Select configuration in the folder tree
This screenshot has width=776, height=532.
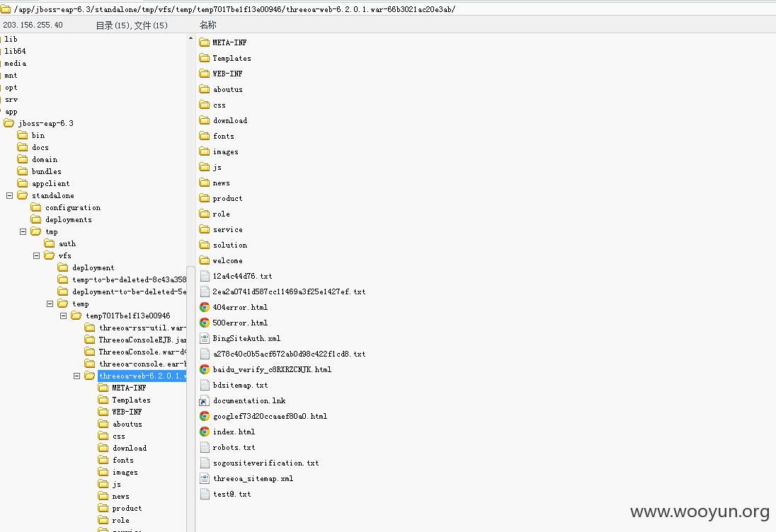coord(73,208)
